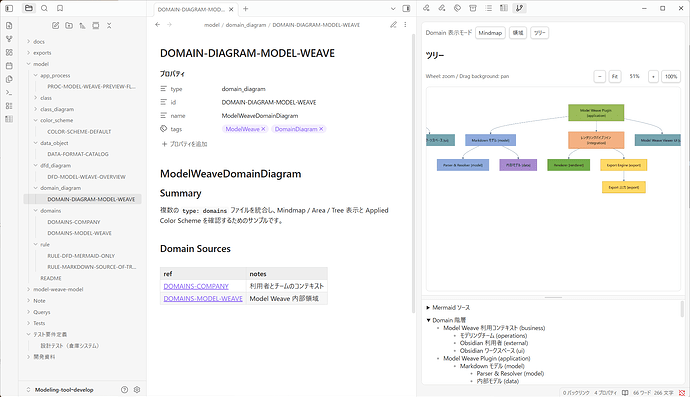This screenshot has height=397, width=690.
Task: Click the Fit zoom button
Action: tap(615, 77)
